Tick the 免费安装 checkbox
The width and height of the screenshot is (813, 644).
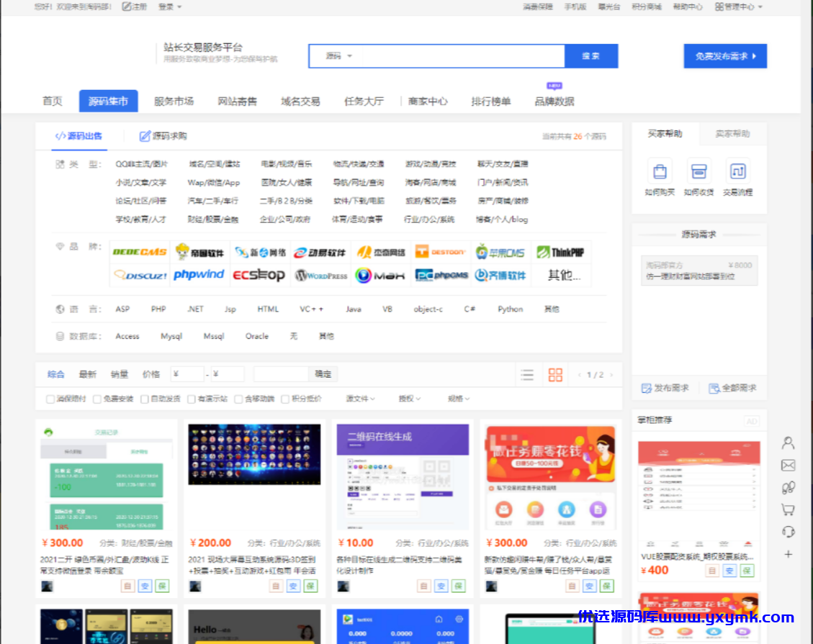tap(97, 399)
